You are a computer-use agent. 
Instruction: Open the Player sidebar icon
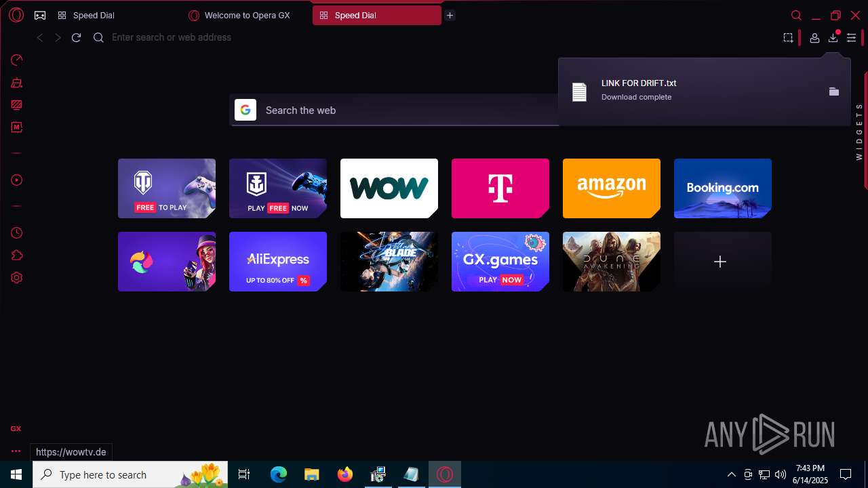click(x=17, y=180)
